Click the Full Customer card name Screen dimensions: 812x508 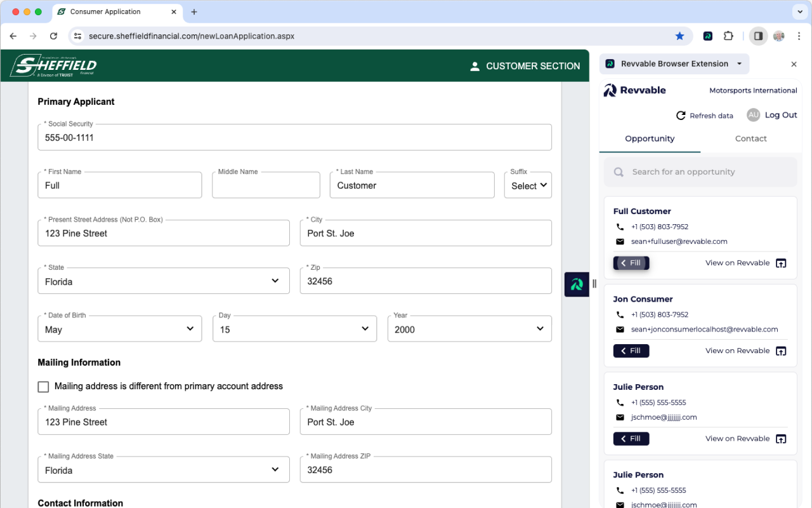point(642,211)
